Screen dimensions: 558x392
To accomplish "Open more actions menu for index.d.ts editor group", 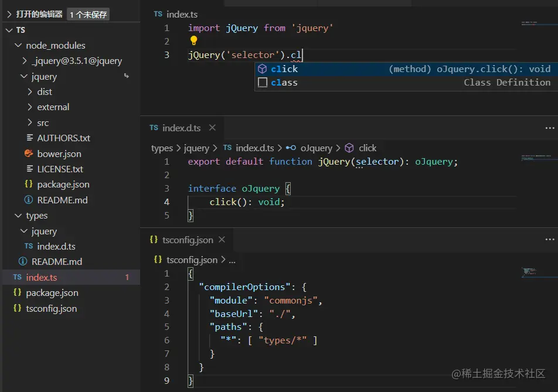I will (550, 128).
